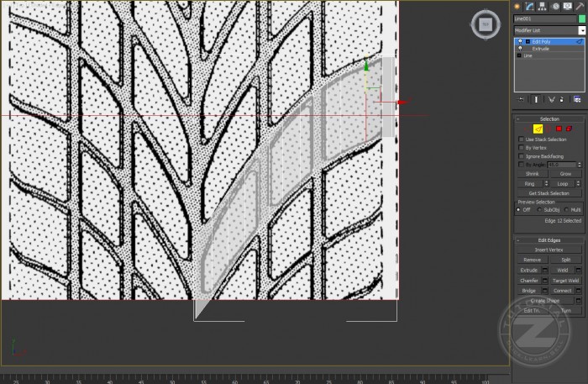
Task: Select Edge sub-object level icon
Action: [538, 129]
